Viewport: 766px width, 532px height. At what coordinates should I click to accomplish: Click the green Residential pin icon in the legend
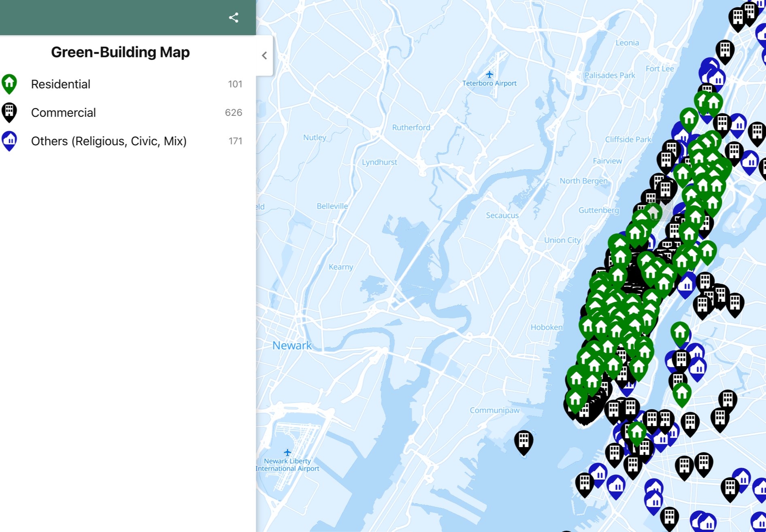[x=10, y=84]
